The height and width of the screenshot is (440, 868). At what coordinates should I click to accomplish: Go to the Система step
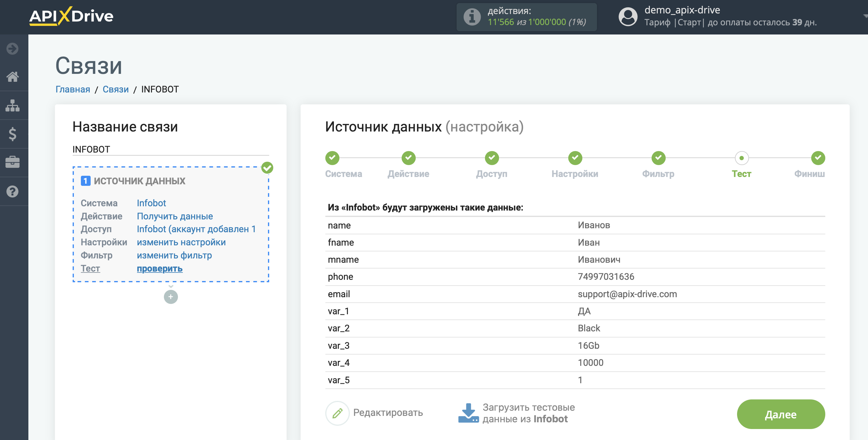332,158
